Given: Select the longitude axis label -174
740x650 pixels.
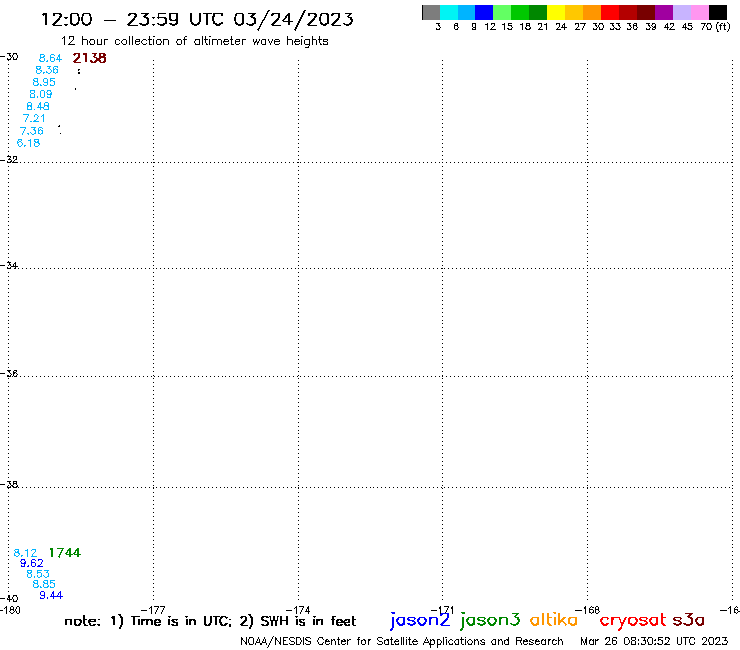Looking at the screenshot, I should pos(298,610).
